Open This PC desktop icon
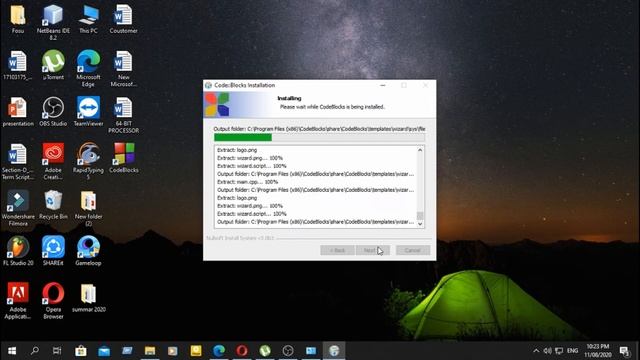The height and width of the screenshot is (360, 640). coord(88,18)
